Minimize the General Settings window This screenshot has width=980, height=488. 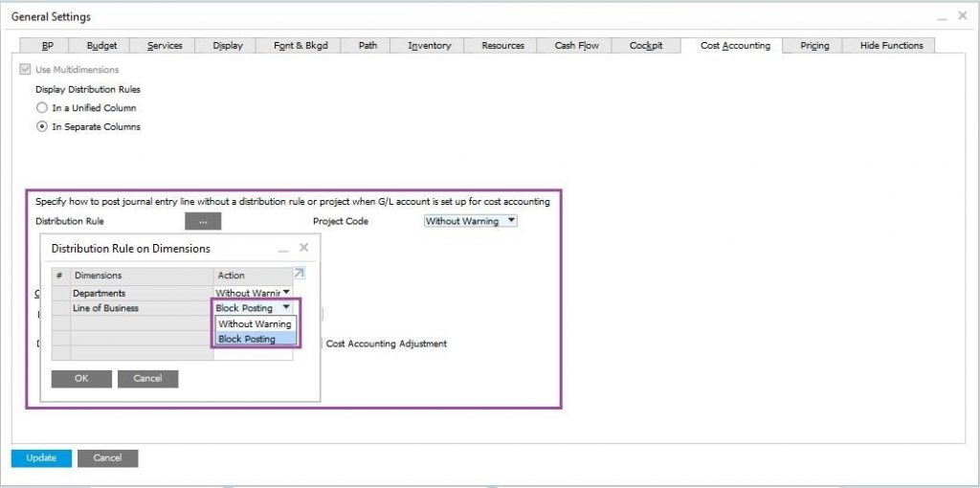942,17
